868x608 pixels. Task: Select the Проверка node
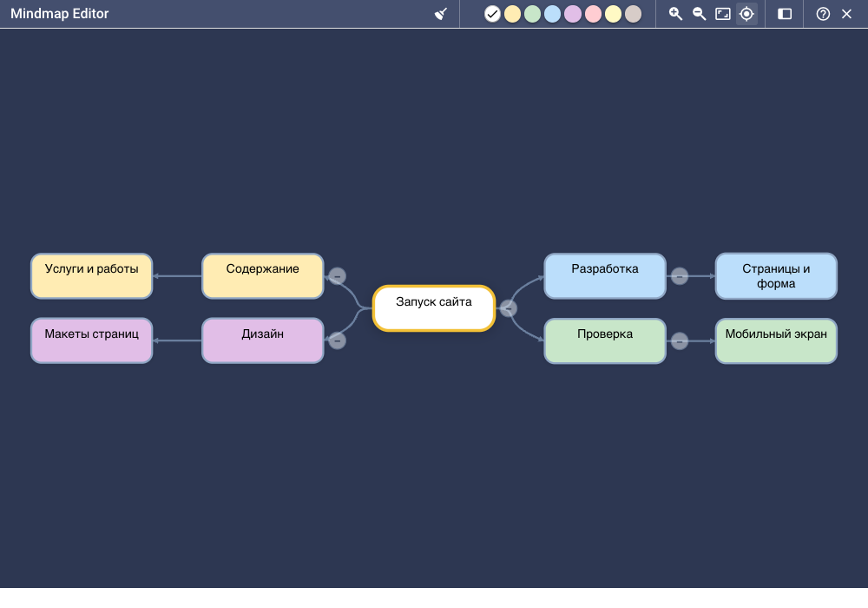click(604, 341)
